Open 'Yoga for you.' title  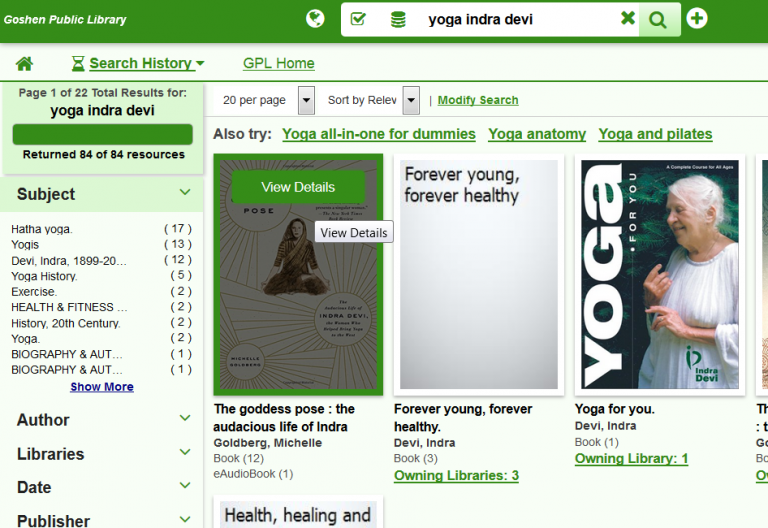click(614, 409)
